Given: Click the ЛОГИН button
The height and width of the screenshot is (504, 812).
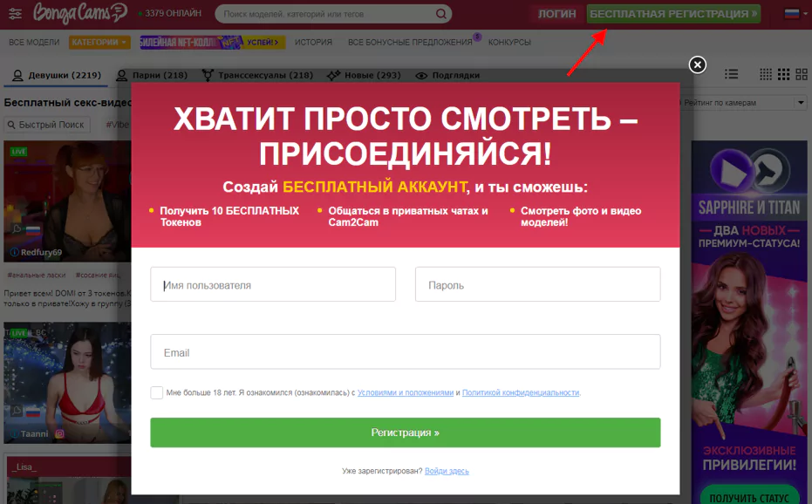Looking at the screenshot, I should tap(556, 14).
